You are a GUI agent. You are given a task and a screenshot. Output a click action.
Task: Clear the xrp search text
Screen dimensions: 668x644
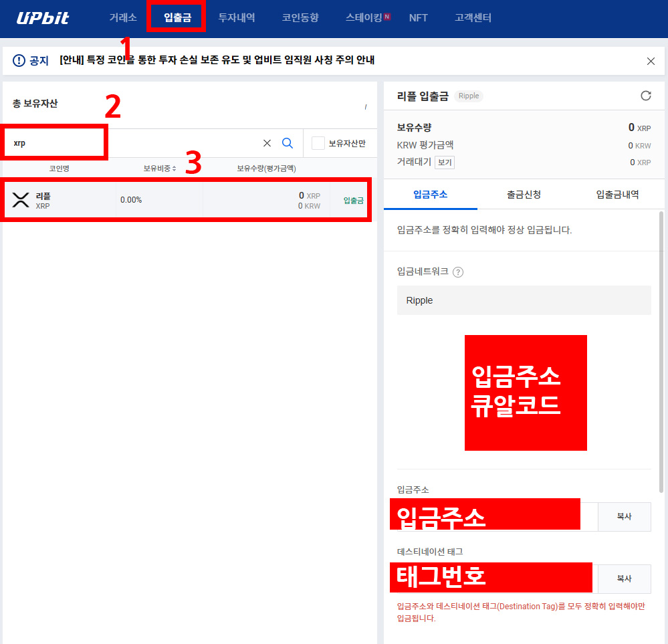(x=267, y=143)
